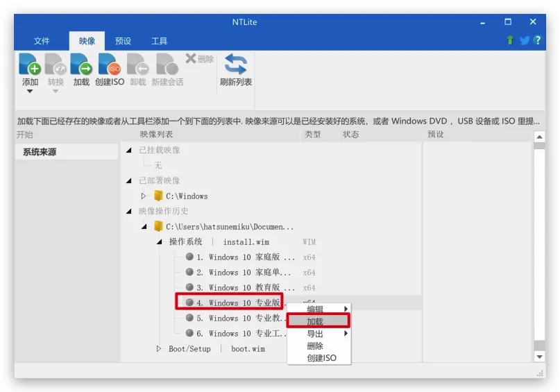Click the boot.wim label

pyautogui.click(x=248, y=349)
